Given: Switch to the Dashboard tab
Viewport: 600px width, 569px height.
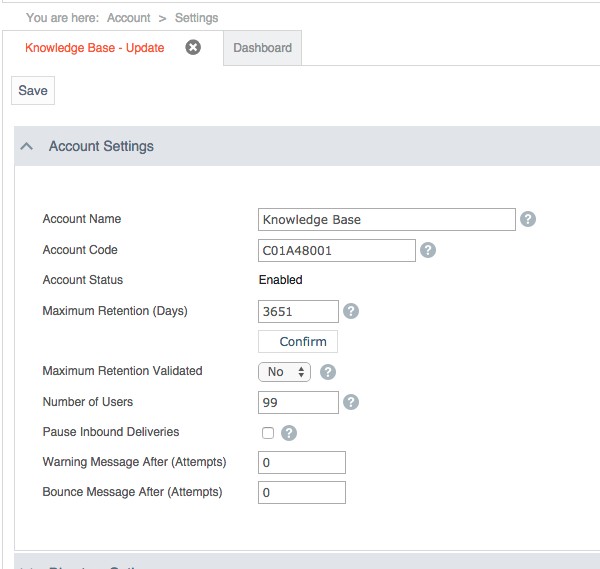Looking at the screenshot, I should coord(262,48).
